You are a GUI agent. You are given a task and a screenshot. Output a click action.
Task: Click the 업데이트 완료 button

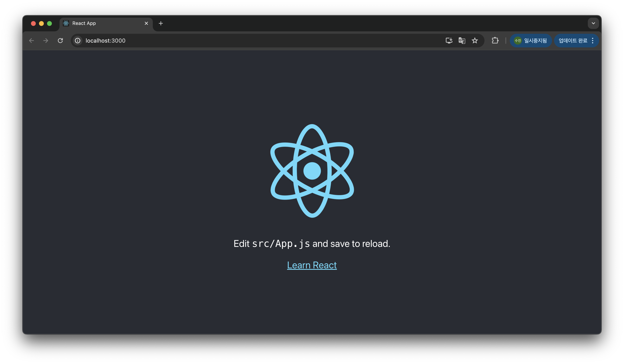pos(573,41)
